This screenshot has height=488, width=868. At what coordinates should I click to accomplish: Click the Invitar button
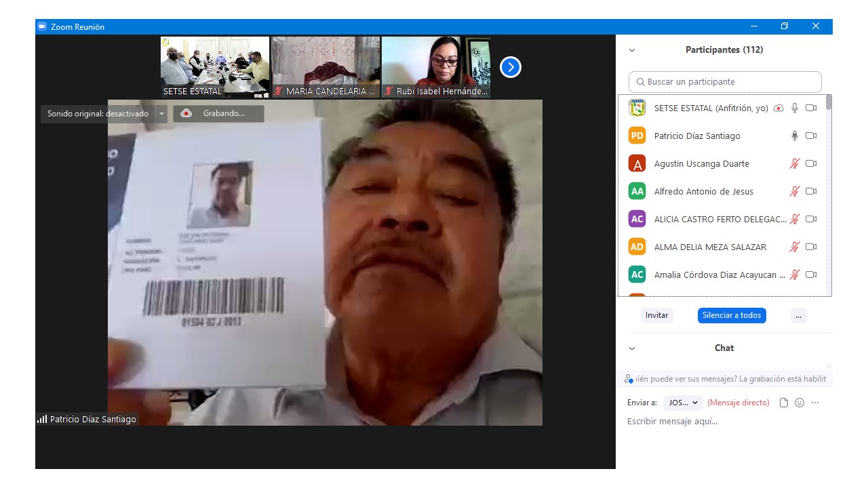[x=656, y=315]
